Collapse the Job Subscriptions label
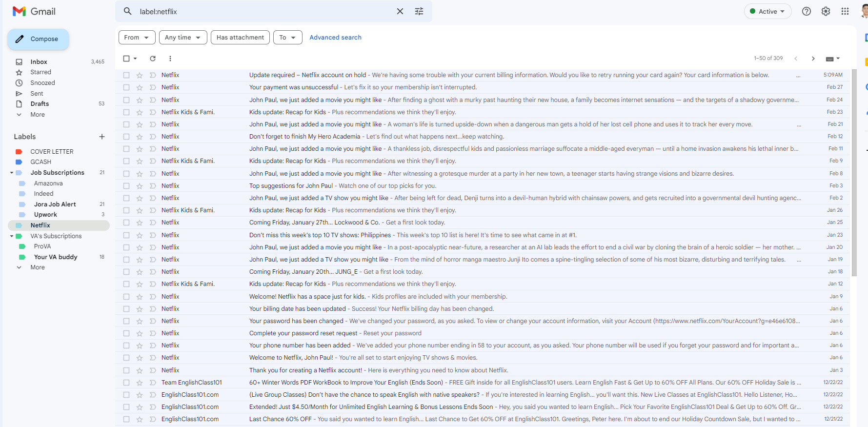This screenshot has height=427, width=868. [x=12, y=173]
